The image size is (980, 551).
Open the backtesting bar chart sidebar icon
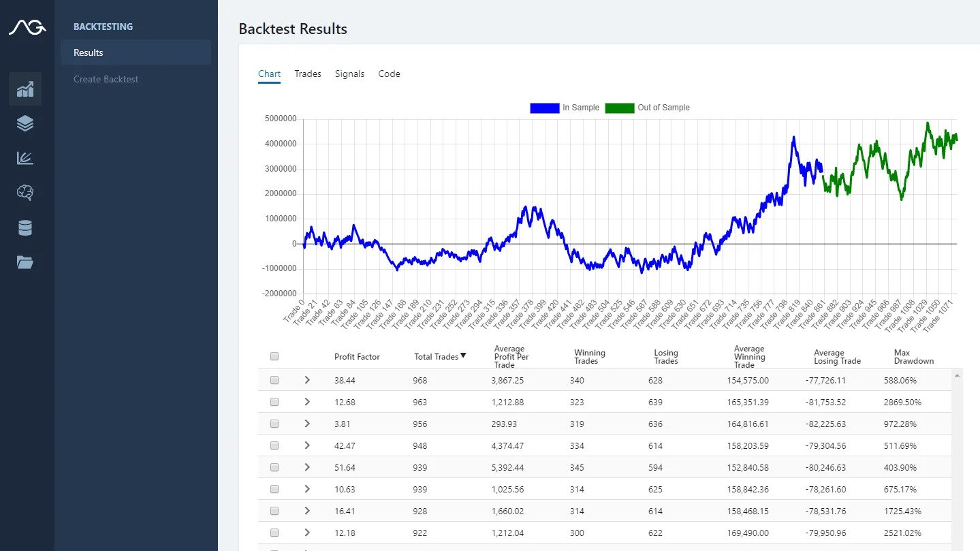coord(25,89)
